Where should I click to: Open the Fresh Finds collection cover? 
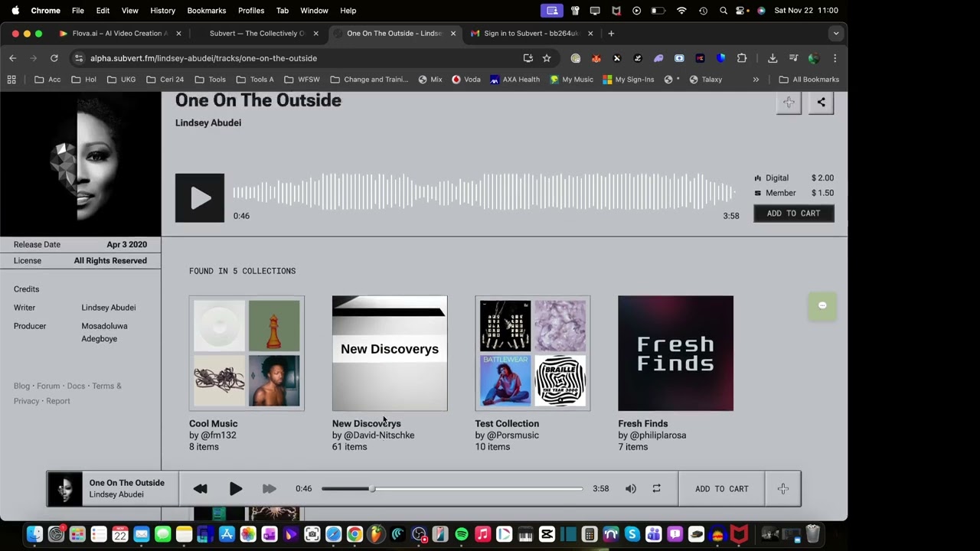(675, 354)
